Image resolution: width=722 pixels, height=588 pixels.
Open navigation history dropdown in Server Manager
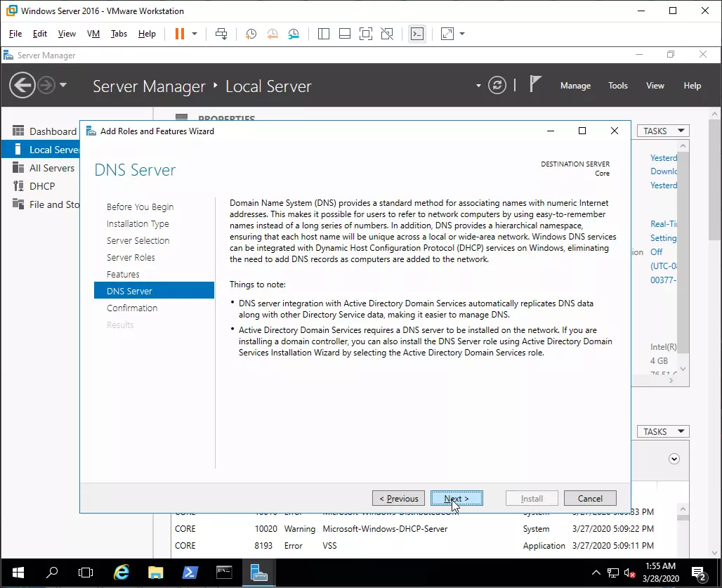[x=63, y=85]
